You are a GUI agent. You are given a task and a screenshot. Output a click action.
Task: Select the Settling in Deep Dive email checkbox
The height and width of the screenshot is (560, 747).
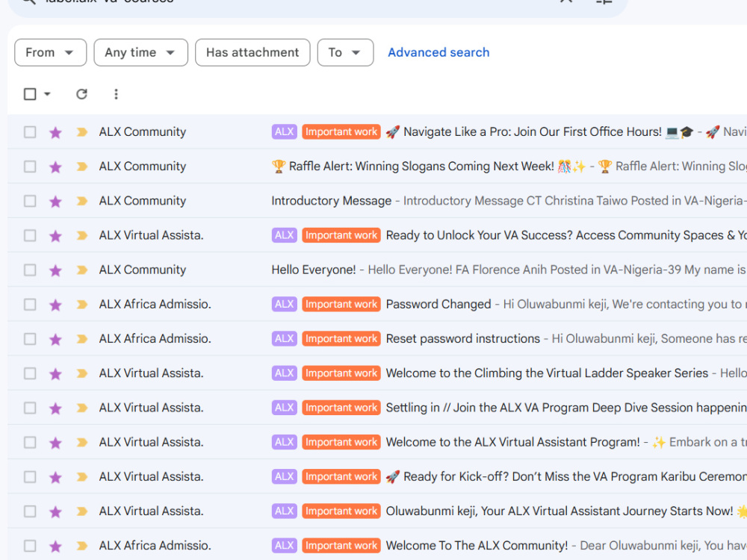click(30, 408)
